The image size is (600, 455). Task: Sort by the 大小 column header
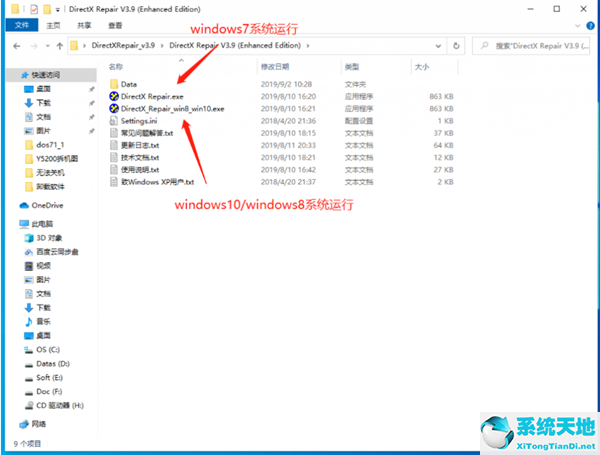coord(422,67)
